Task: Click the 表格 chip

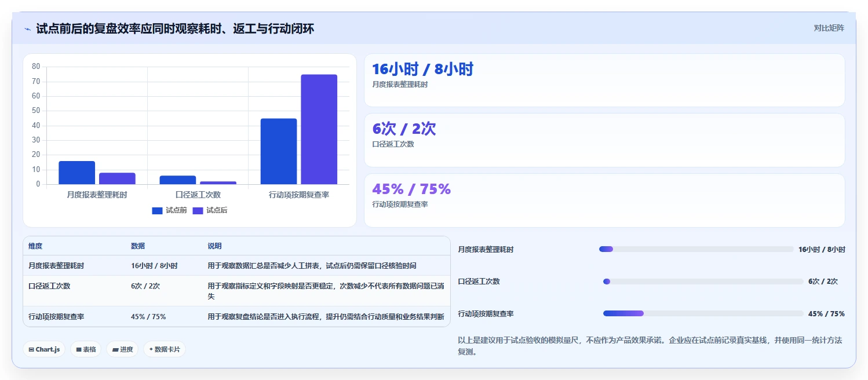Action: [86, 349]
